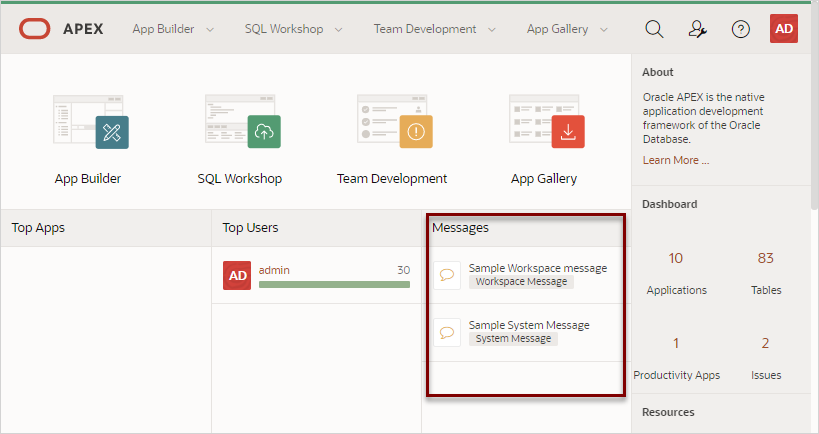Click the Sample Workspace message speech bubble icon
Image resolution: width=819 pixels, height=434 pixels.
[x=447, y=275]
